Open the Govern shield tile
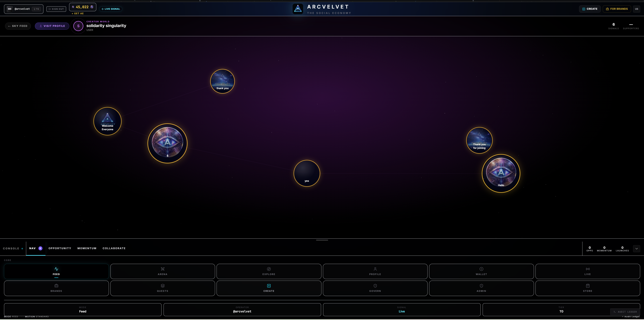Viewport: 644px width, 320px height. pyautogui.click(x=375, y=288)
